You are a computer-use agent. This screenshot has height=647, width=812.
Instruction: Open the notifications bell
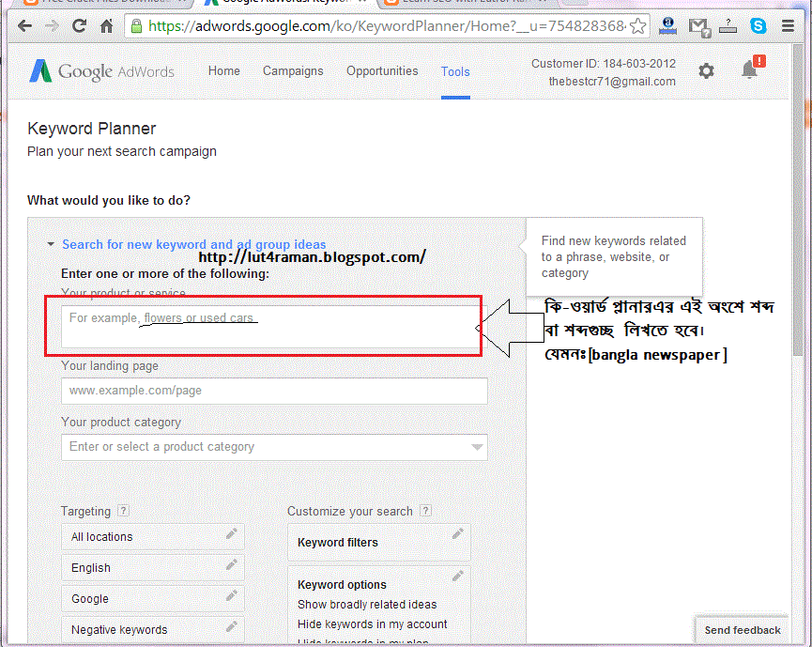[750, 69]
